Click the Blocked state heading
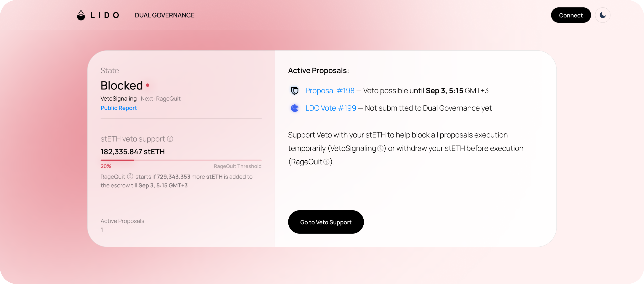 pos(122,86)
